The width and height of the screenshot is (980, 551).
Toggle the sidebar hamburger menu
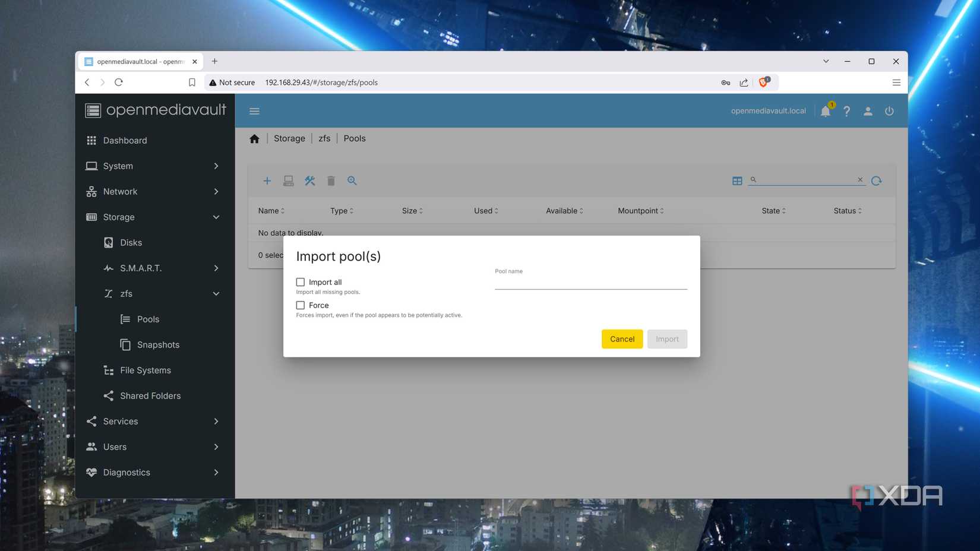pyautogui.click(x=254, y=111)
